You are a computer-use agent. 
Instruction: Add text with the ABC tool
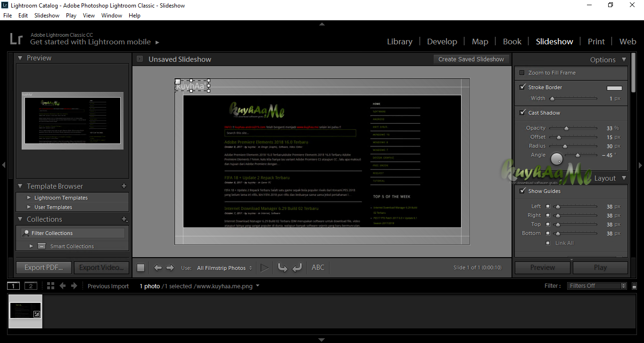click(x=318, y=268)
